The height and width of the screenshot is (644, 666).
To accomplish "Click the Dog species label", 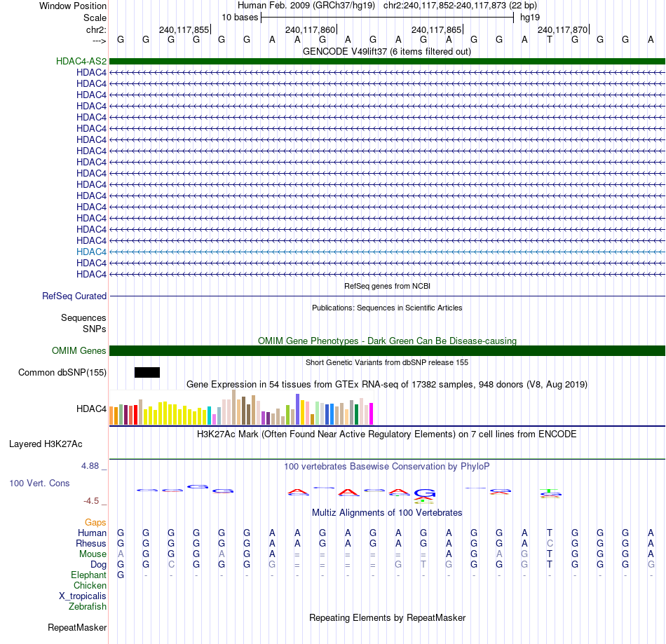I will 99,565.
